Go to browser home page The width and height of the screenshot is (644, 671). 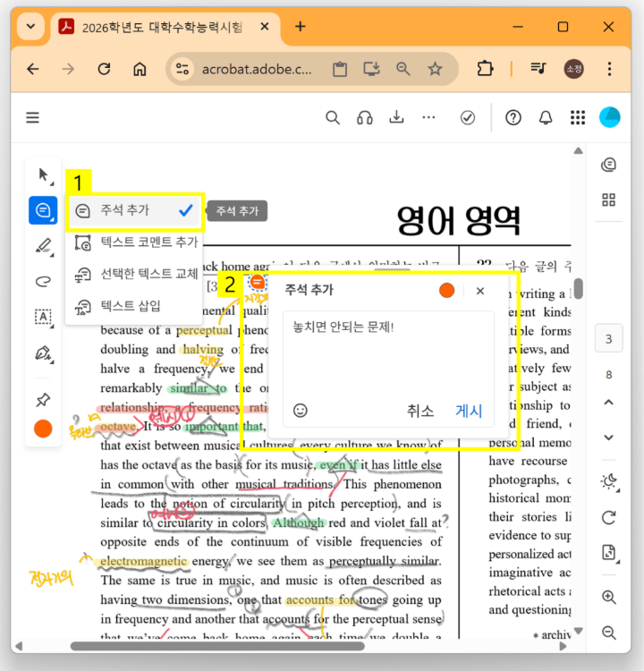140,69
